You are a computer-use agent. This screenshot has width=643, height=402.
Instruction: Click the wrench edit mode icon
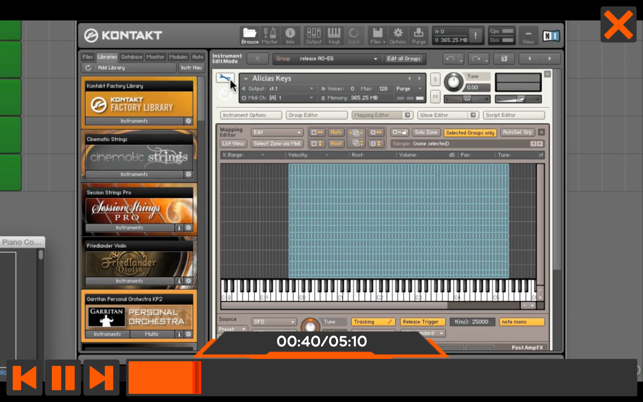tap(225, 78)
